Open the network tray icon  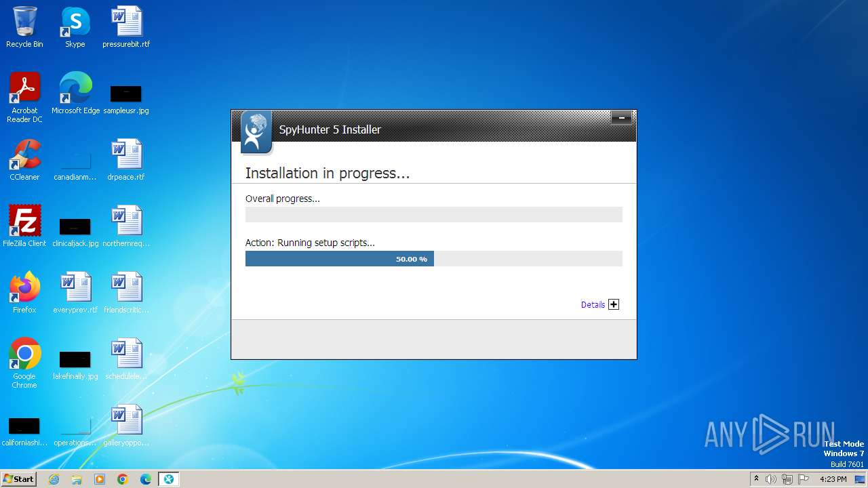click(x=787, y=479)
